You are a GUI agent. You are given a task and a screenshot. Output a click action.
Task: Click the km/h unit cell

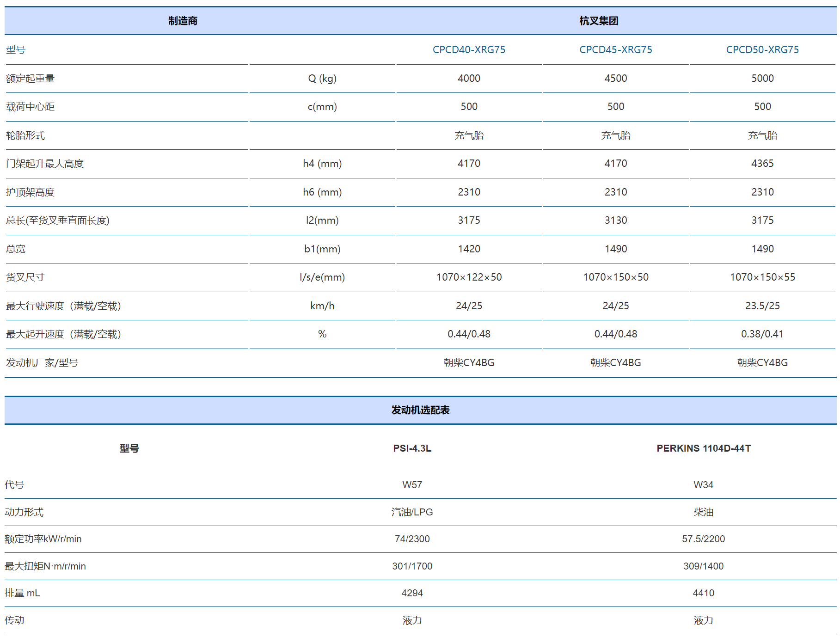[322, 306]
